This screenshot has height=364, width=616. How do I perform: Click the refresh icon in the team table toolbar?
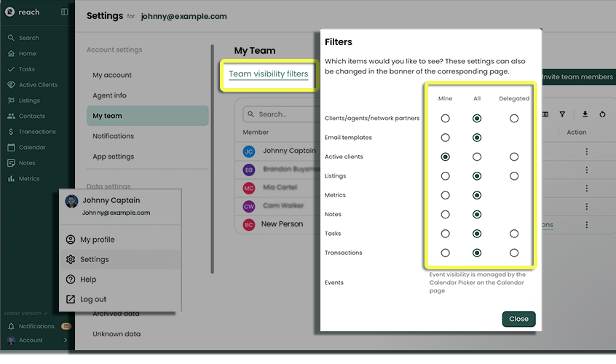click(x=602, y=114)
